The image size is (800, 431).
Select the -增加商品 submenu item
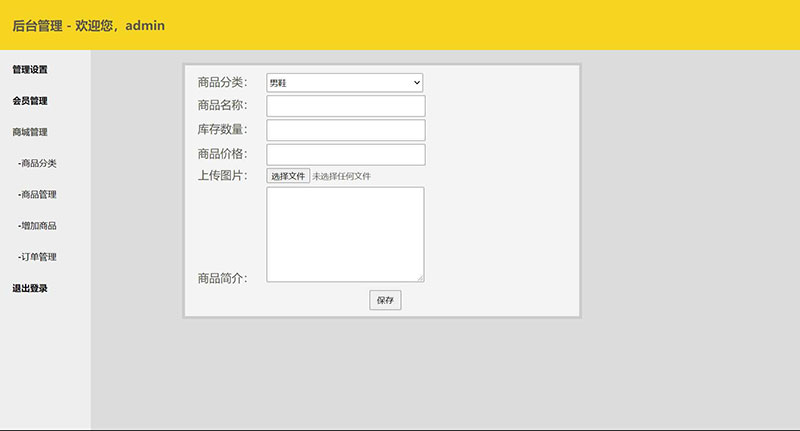pyautogui.click(x=37, y=226)
